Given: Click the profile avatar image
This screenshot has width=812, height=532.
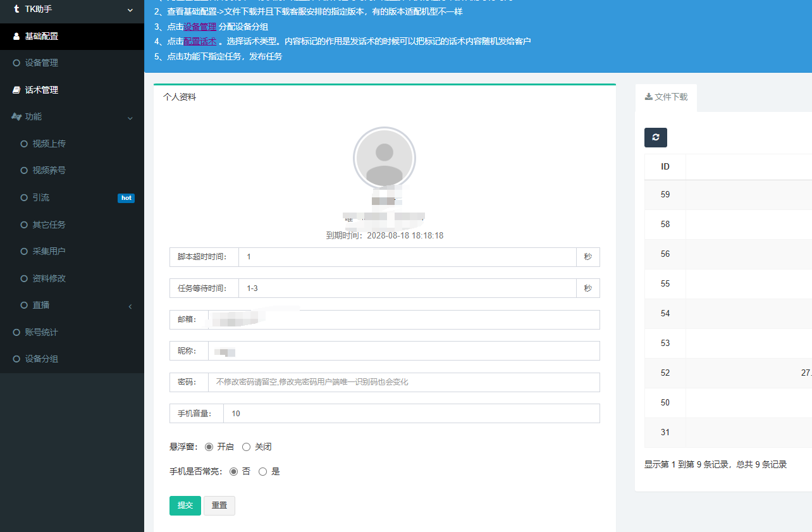Looking at the screenshot, I should point(384,158).
